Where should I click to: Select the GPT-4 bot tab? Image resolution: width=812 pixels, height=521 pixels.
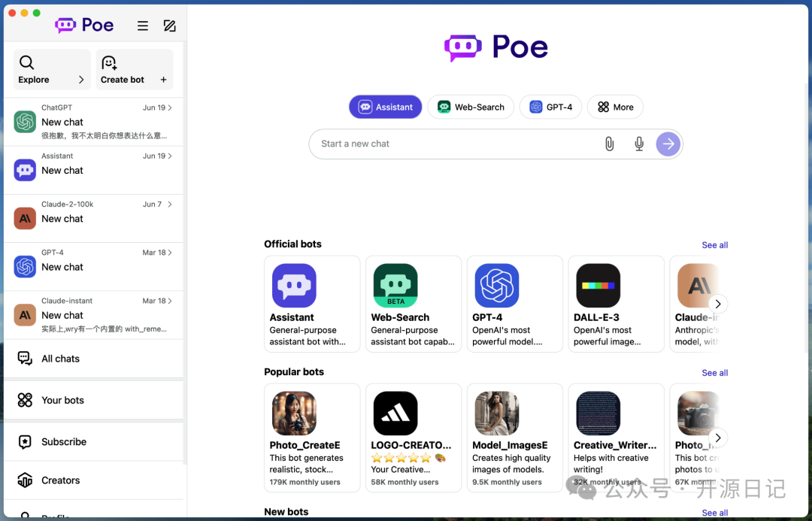550,108
